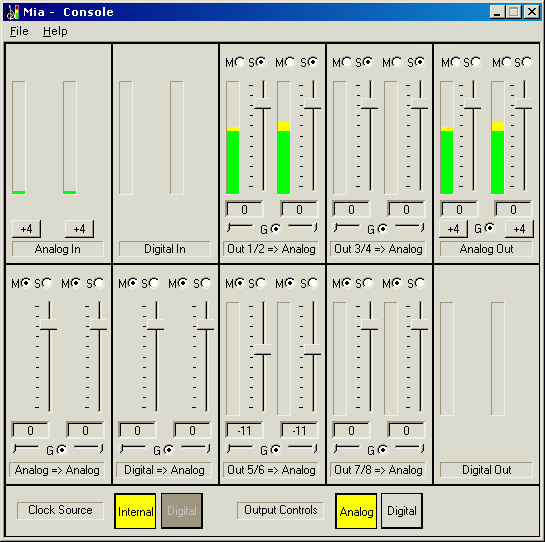Click left fader knob of Analog => Analog

point(49,325)
